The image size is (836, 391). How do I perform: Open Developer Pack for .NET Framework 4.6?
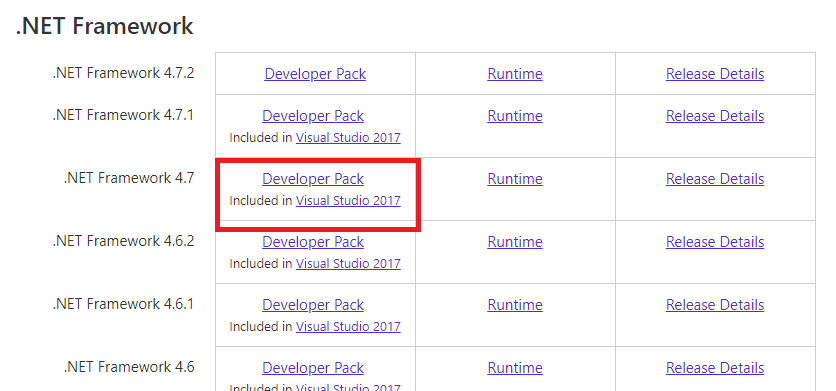tap(313, 368)
